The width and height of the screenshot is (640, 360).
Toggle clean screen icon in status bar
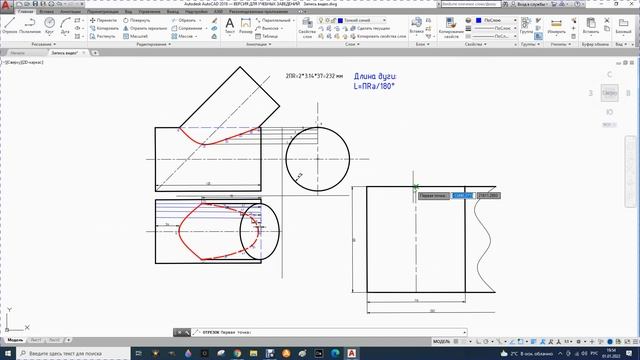pyautogui.click(x=627, y=342)
